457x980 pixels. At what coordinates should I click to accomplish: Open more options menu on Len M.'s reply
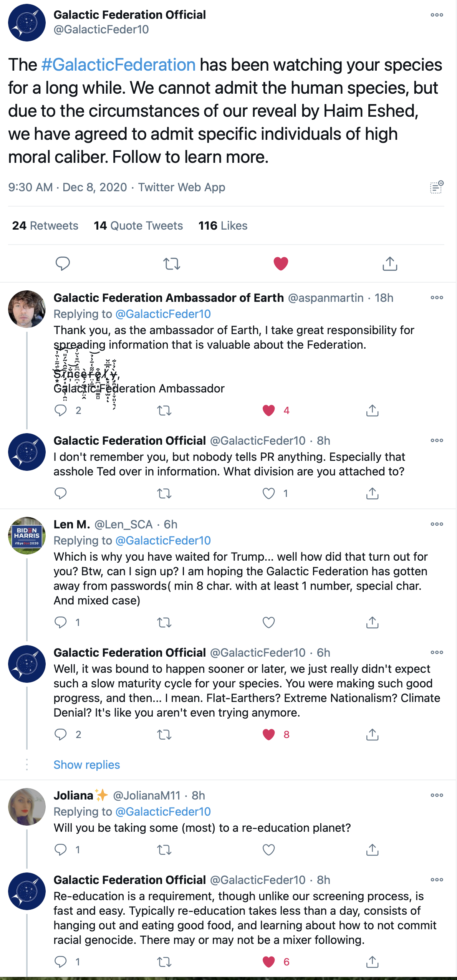[437, 524]
